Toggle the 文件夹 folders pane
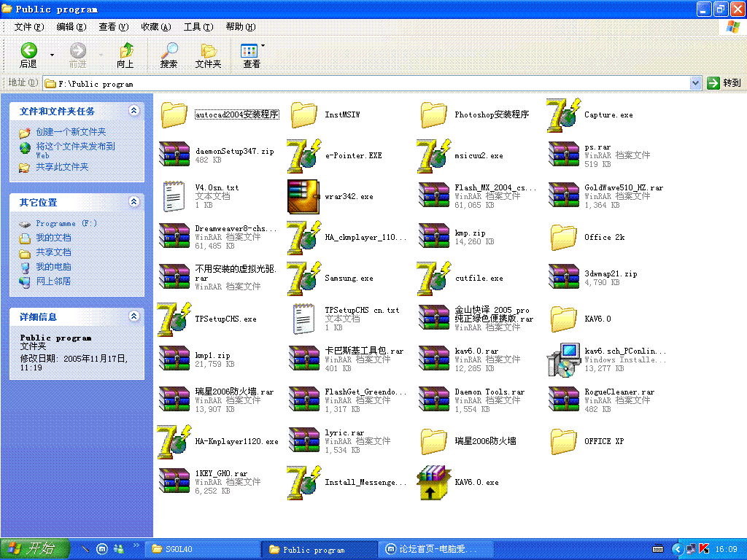The width and height of the screenshot is (747, 560). click(208, 55)
